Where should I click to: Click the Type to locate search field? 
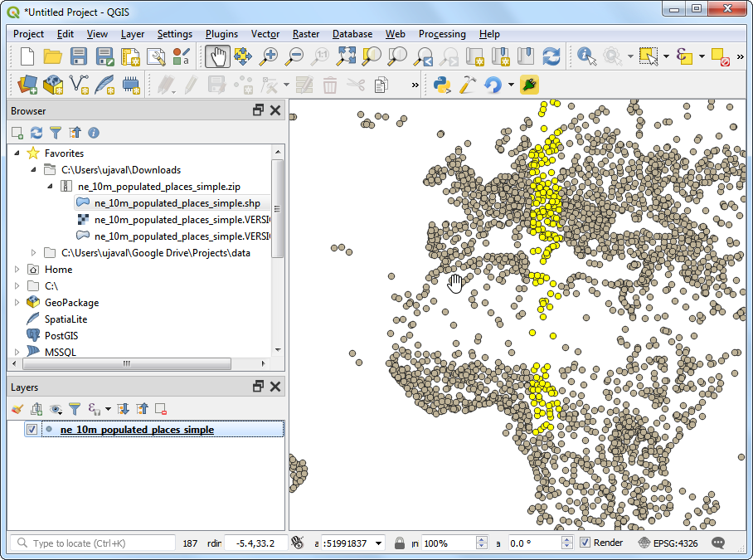coord(91,543)
